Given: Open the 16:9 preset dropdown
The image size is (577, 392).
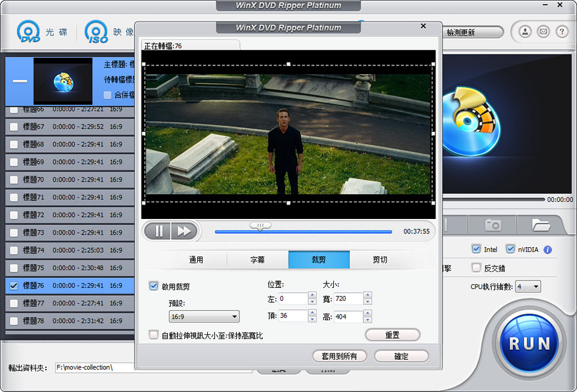Looking at the screenshot, I should pyautogui.click(x=204, y=316).
